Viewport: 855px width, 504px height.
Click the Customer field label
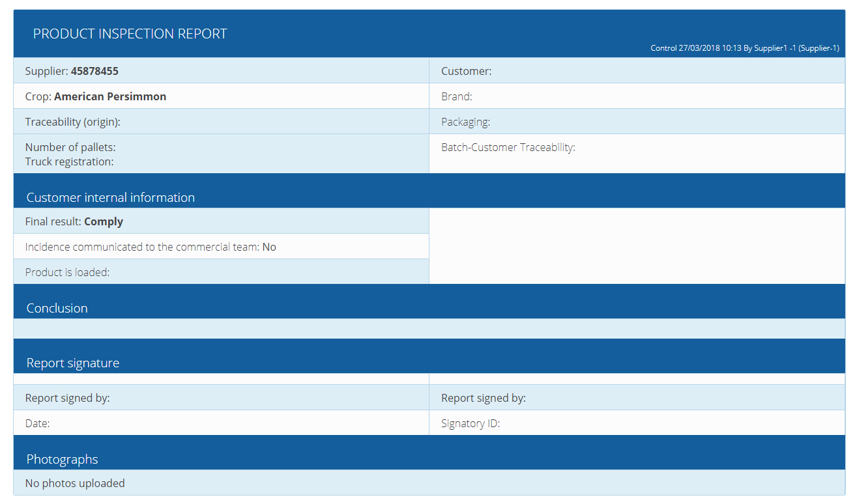467,71
